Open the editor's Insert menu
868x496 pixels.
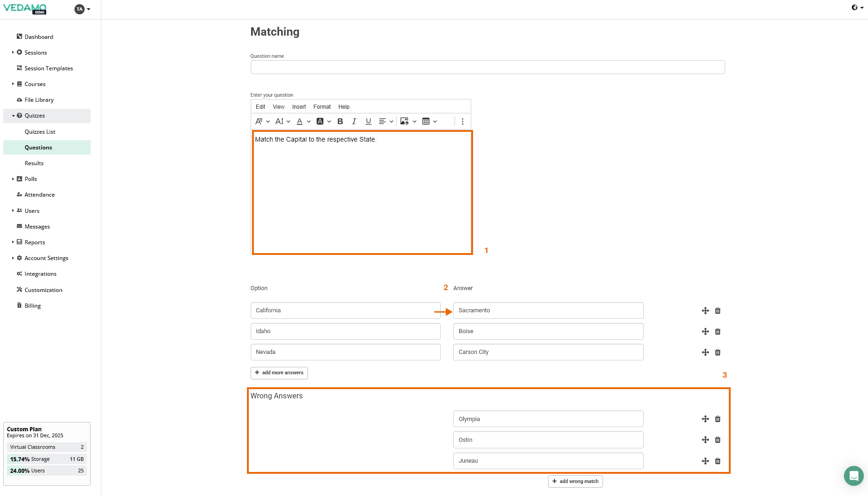[299, 107]
